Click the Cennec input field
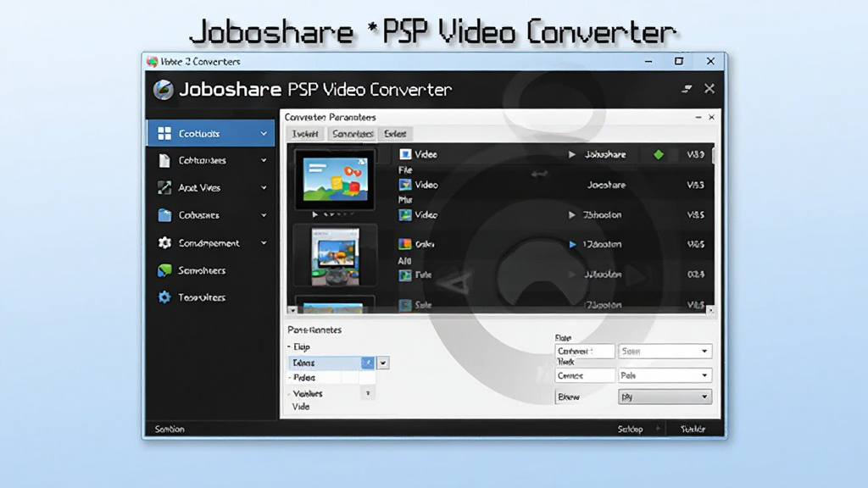 585,375
